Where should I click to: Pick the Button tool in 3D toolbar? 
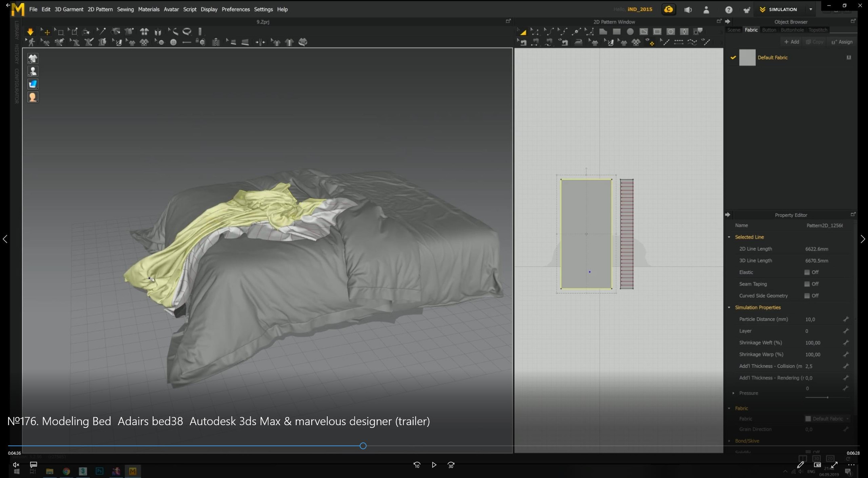pos(173,42)
